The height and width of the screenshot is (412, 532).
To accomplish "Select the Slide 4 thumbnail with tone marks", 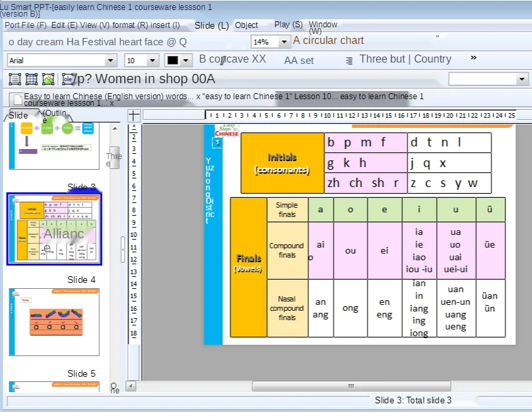I will click(x=55, y=321).
